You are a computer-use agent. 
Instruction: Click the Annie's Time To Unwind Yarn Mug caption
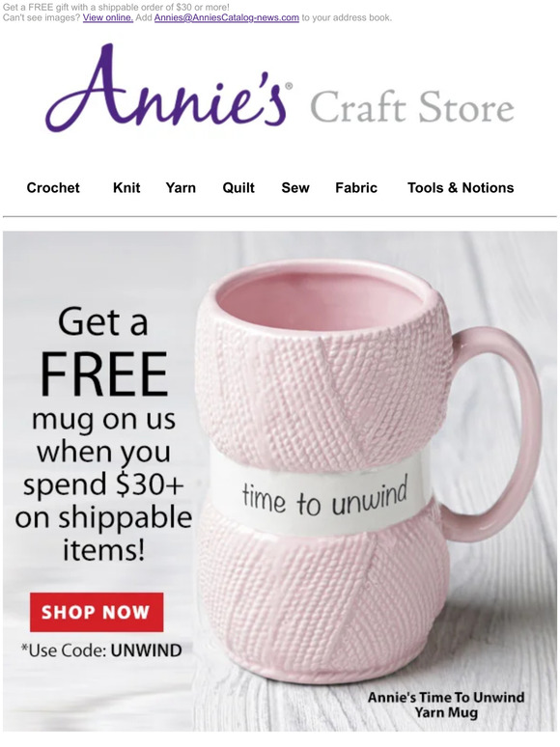(x=446, y=705)
